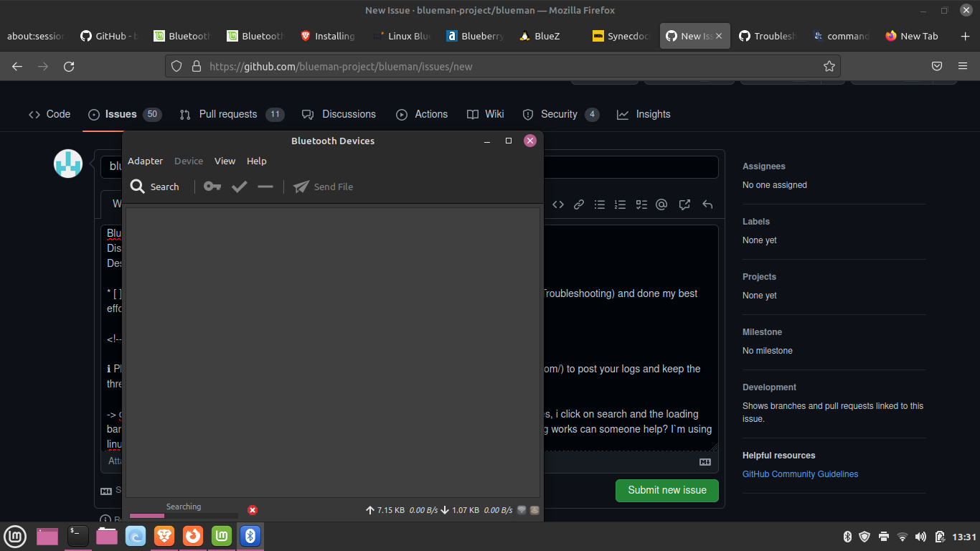Toggle mute on the volume tray icon

[x=920, y=536]
